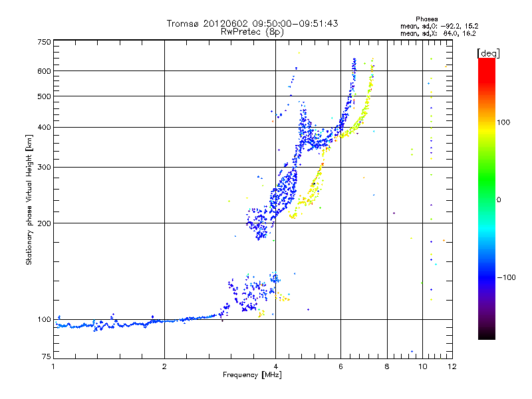Click the 100 km tick label on height axis
Viewport: 532px width, 399px height.
(x=45, y=320)
